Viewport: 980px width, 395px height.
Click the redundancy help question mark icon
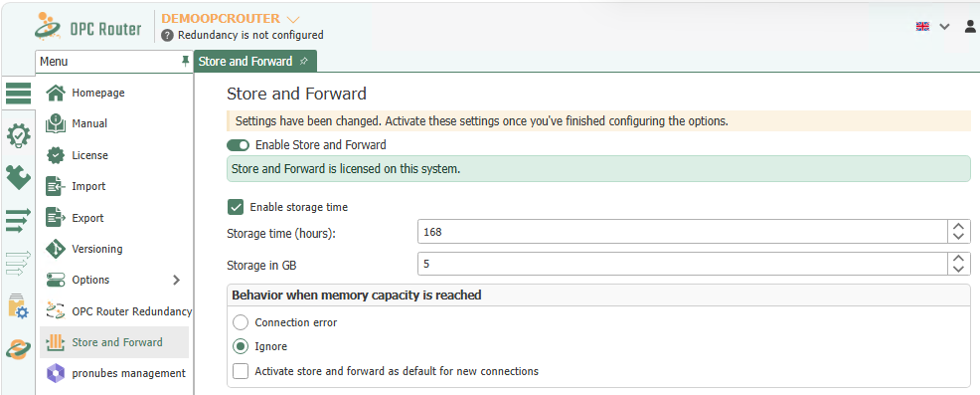(167, 35)
